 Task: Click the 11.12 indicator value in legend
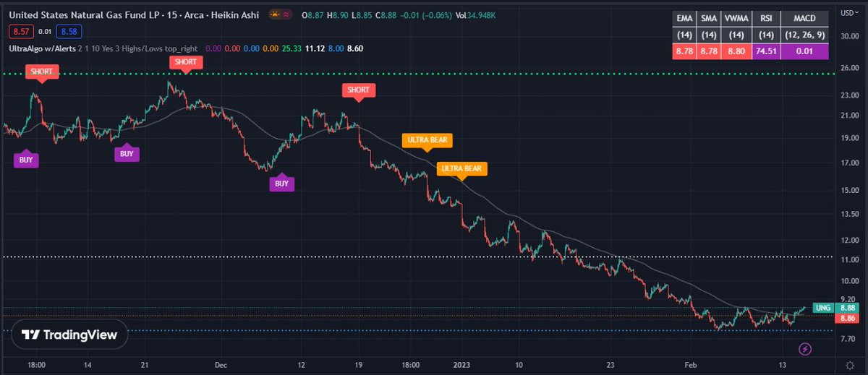coord(315,48)
